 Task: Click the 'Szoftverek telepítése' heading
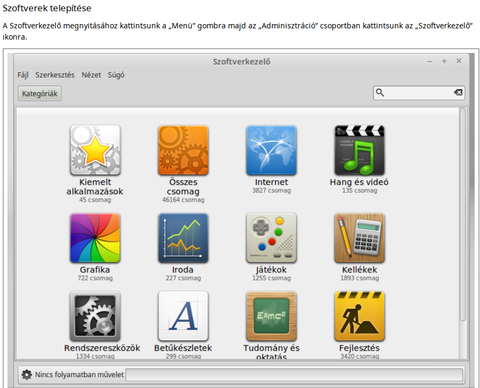coord(47,8)
